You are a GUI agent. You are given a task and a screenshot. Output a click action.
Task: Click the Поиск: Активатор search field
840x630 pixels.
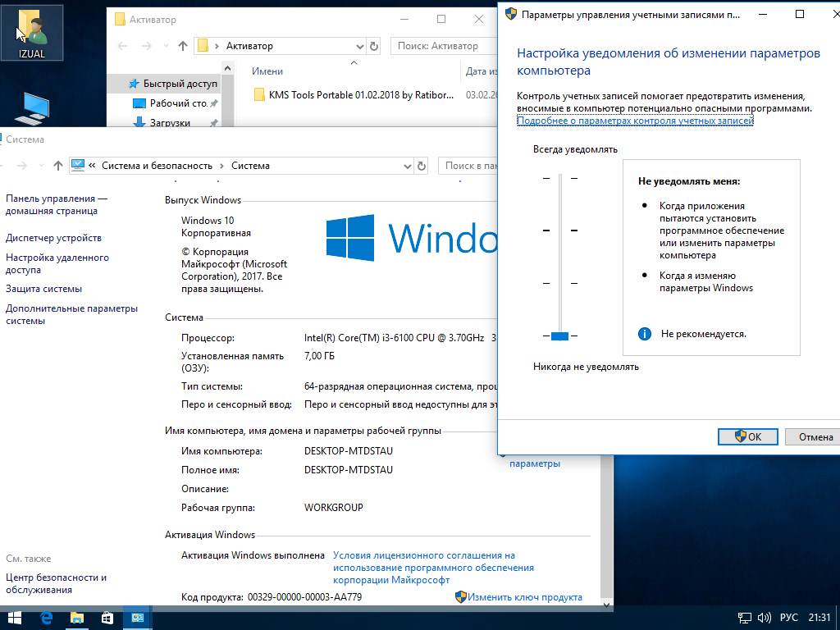click(x=445, y=46)
